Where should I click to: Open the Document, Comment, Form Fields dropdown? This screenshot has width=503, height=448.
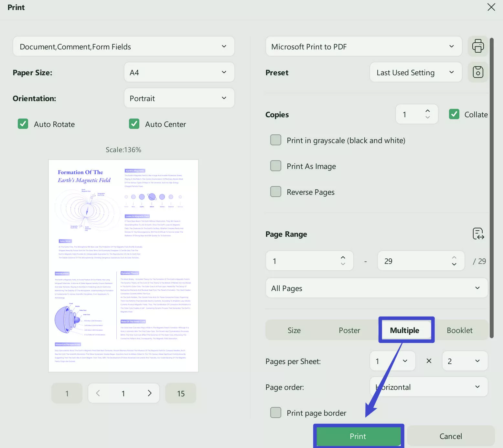pyautogui.click(x=124, y=47)
